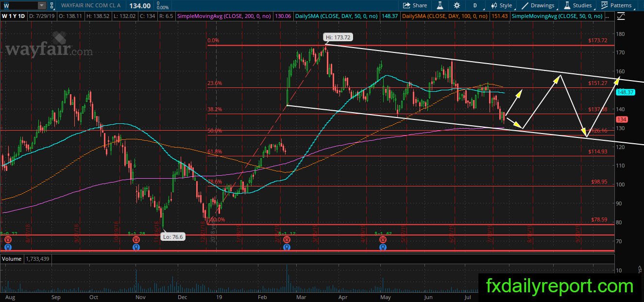The image size is (644, 302).
Task: Click the $173.72 Fibonacci price label
Action: [597, 41]
